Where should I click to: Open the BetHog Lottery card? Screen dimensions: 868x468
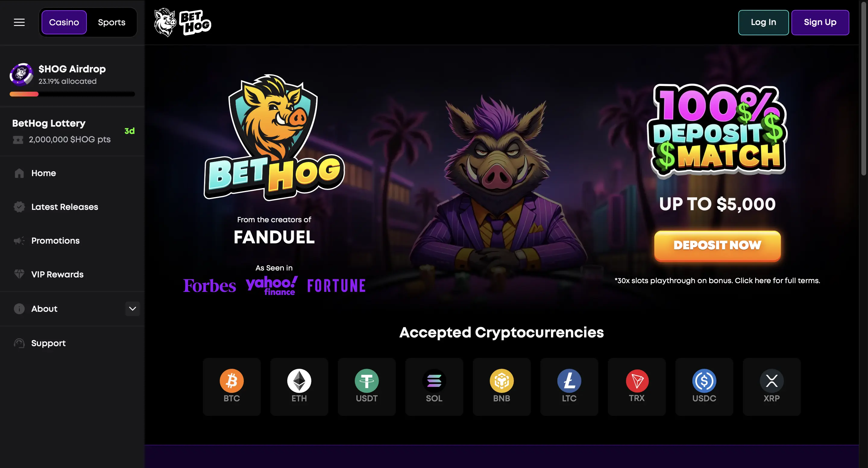[x=72, y=131]
